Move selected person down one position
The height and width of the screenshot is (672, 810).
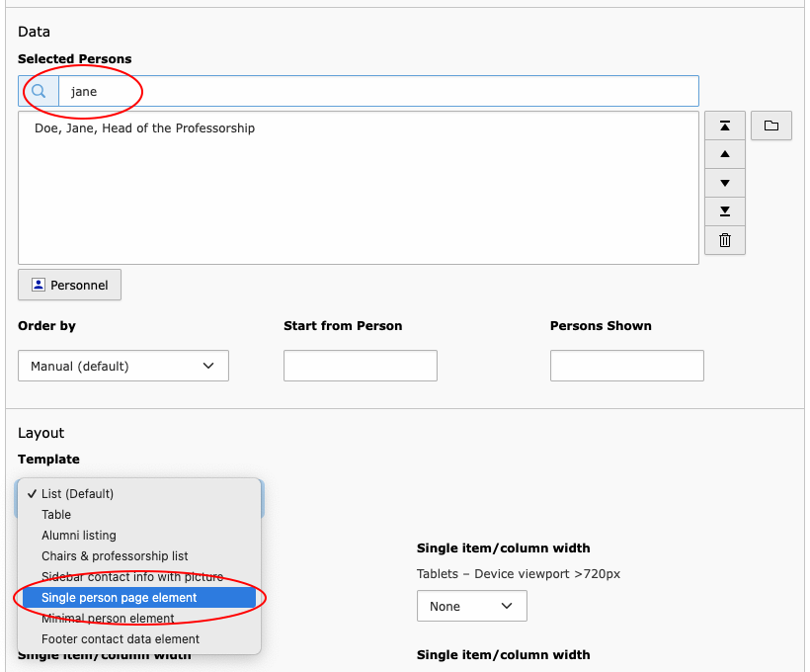point(724,183)
